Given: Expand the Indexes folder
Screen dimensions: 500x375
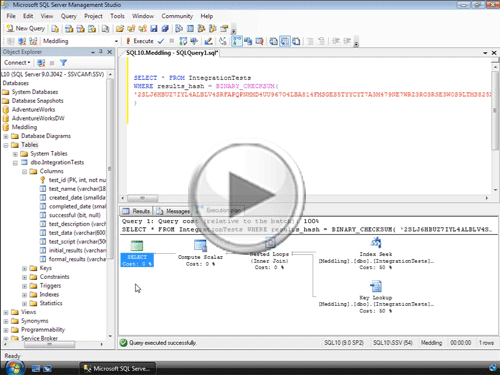Looking at the screenshot, I should point(24,295).
